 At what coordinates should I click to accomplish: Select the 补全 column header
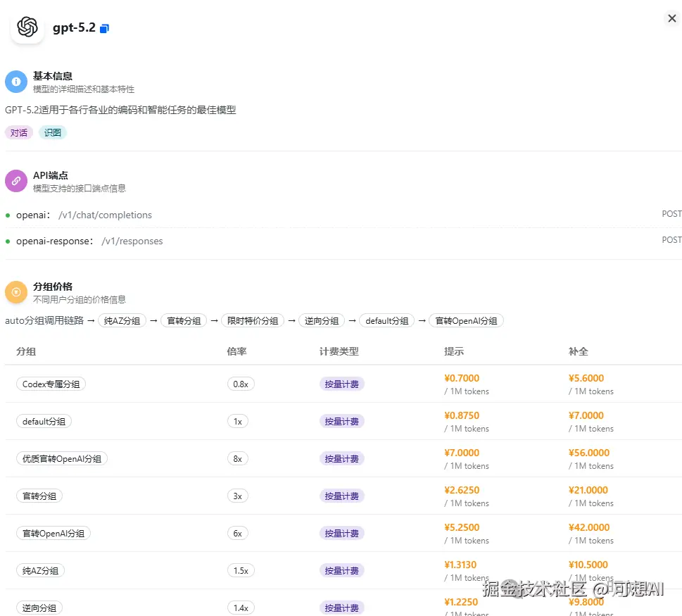tap(578, 351)
